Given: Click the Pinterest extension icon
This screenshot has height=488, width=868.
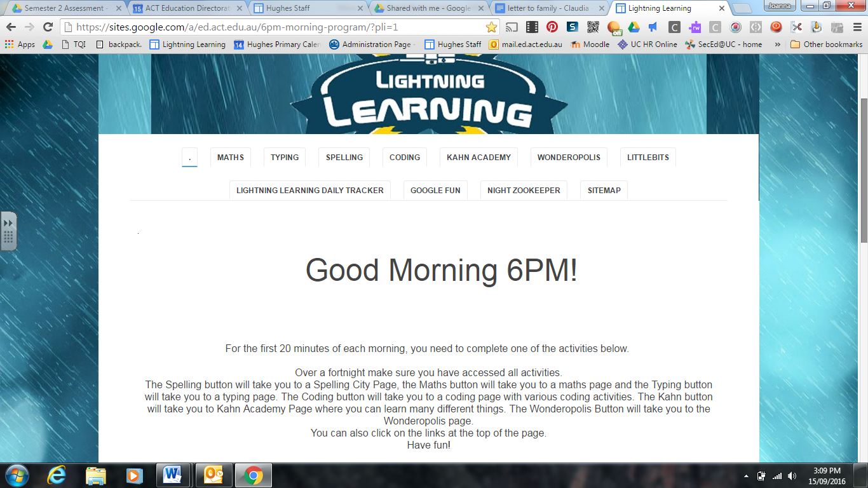Looking at the screenshot, I should click(552, 27).
